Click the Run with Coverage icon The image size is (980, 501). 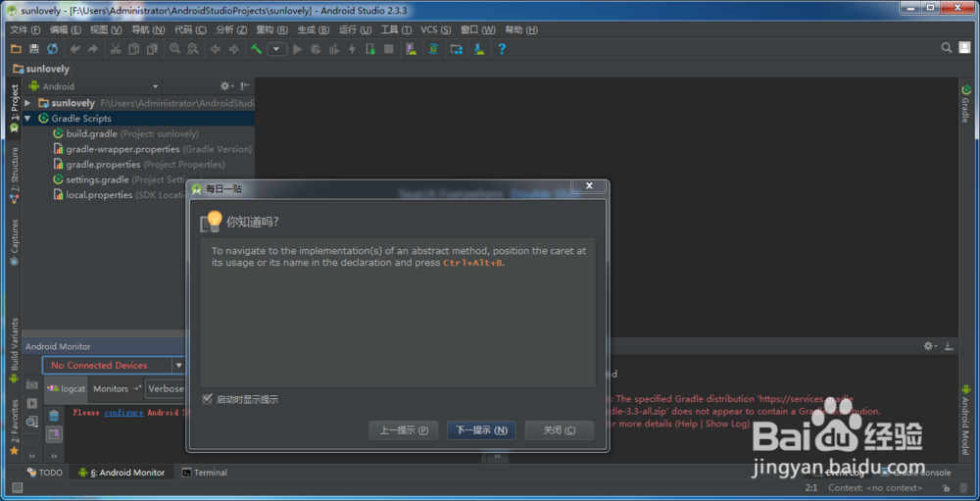click(x=334, y=49)
